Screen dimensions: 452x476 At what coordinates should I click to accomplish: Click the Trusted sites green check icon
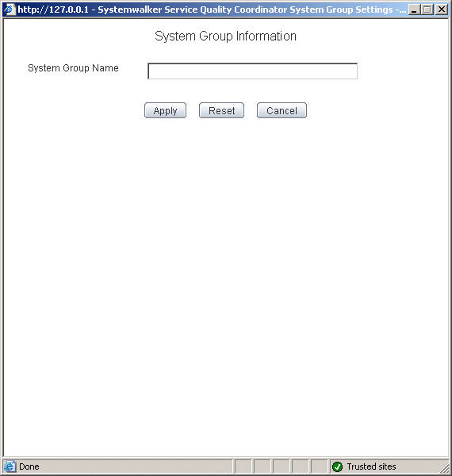pyautogui.click(x=337, y=466)
